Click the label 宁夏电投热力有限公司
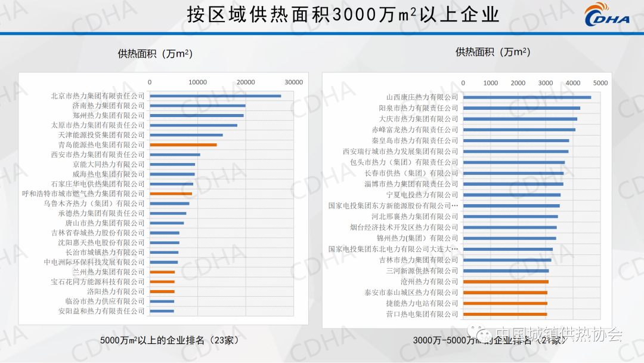The height and width of the screenshot is (363, 644). [x=422, y=195]
